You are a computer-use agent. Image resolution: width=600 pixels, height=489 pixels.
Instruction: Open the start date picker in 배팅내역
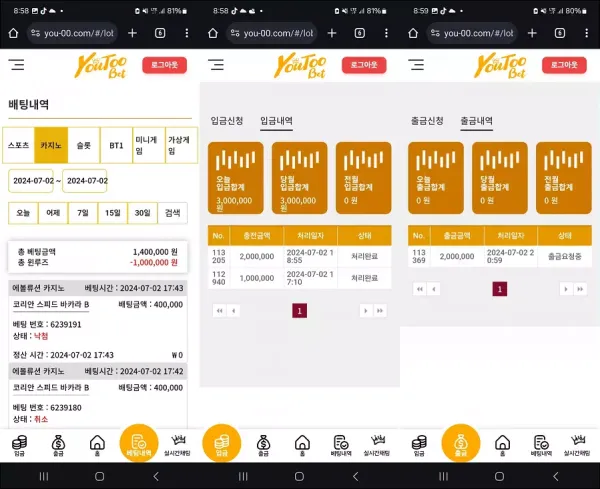[x=30, y=181]
